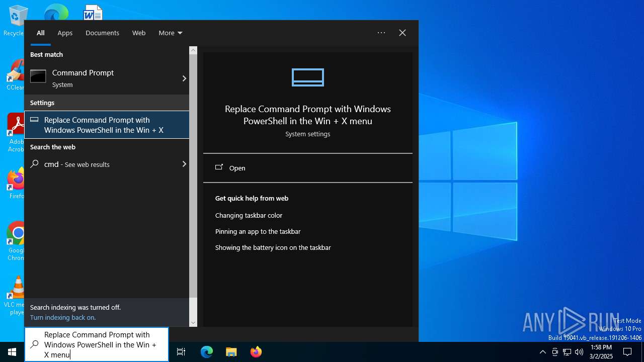Image resolution: width=644 pixels, height=362 pixels.
Task: Close the search panel
Action: coord(403,33)
